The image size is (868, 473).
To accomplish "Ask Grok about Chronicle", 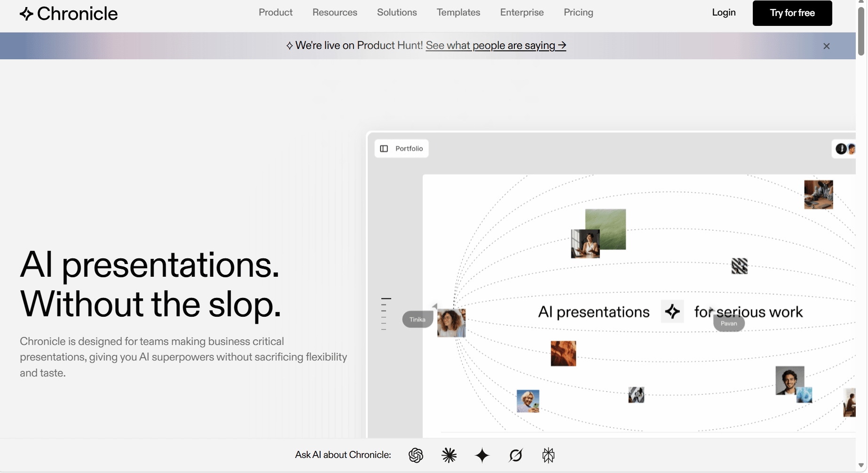I will 515,455.
